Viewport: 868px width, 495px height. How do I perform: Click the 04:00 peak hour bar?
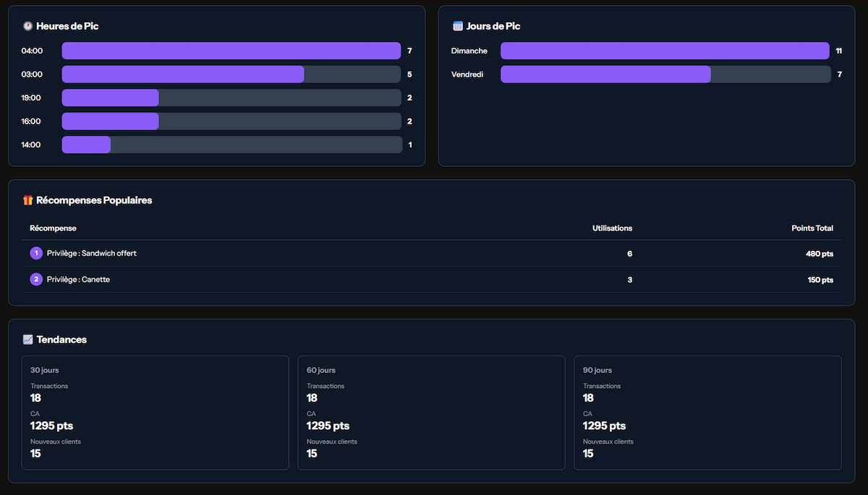231,51
